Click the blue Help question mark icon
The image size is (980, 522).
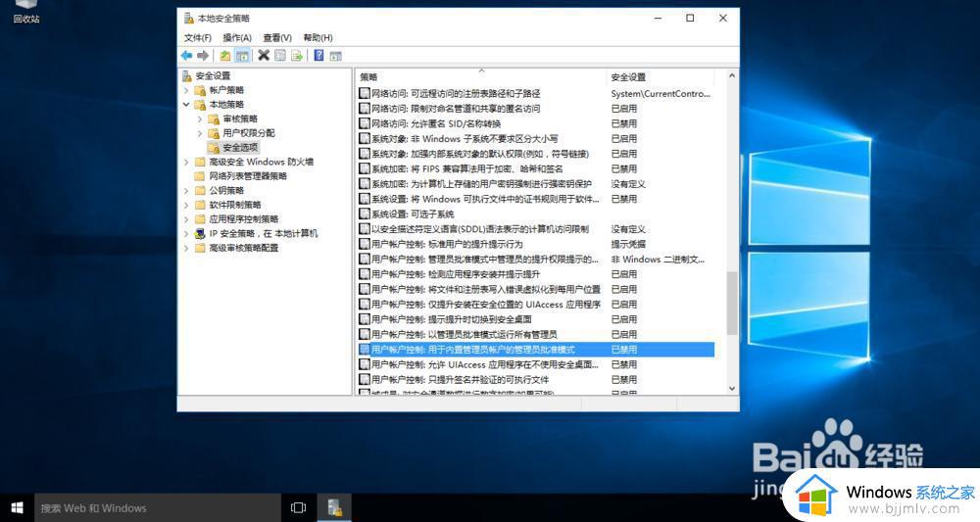[x=318, y=56]
